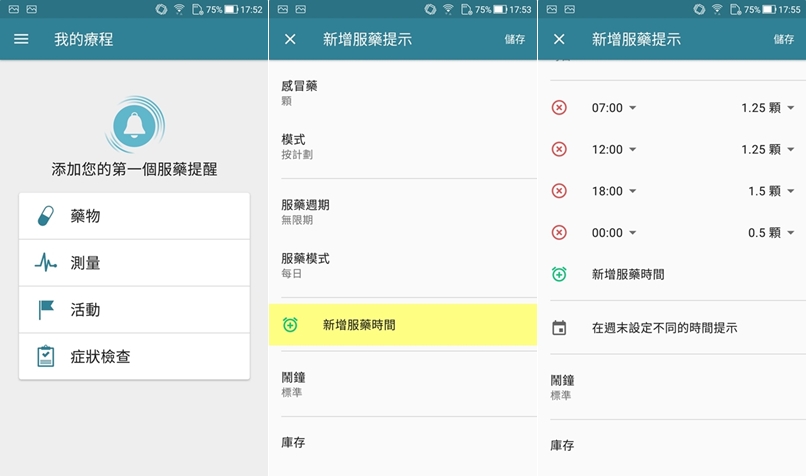Open 鬧鐘 標準 setting in middle screen
The width and height of the screenshot is (806, 476).
(x=403, y=384)
